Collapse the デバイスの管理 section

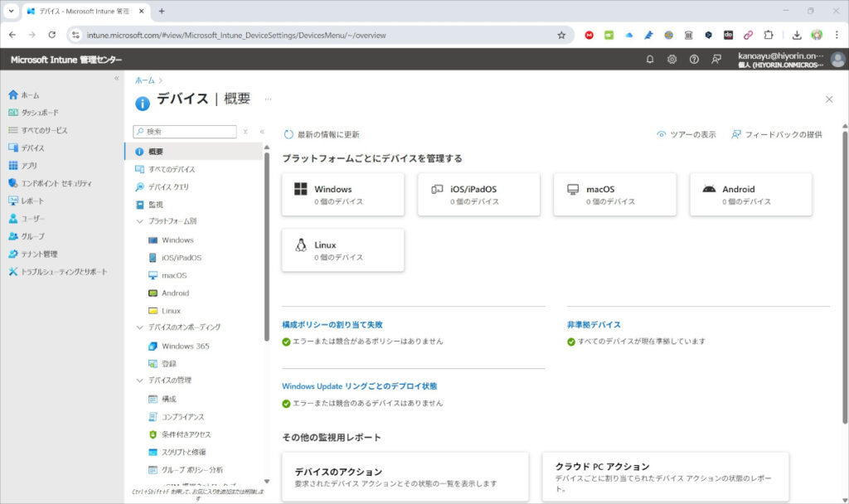click(139, 380)
